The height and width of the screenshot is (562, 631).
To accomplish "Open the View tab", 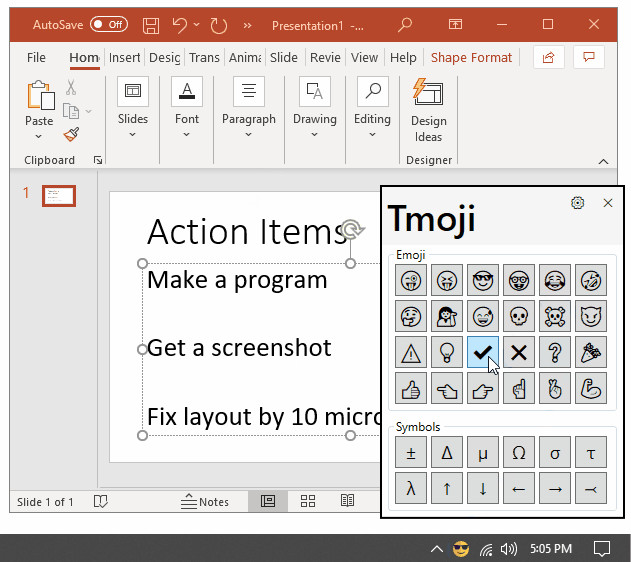I will point(364,58).
